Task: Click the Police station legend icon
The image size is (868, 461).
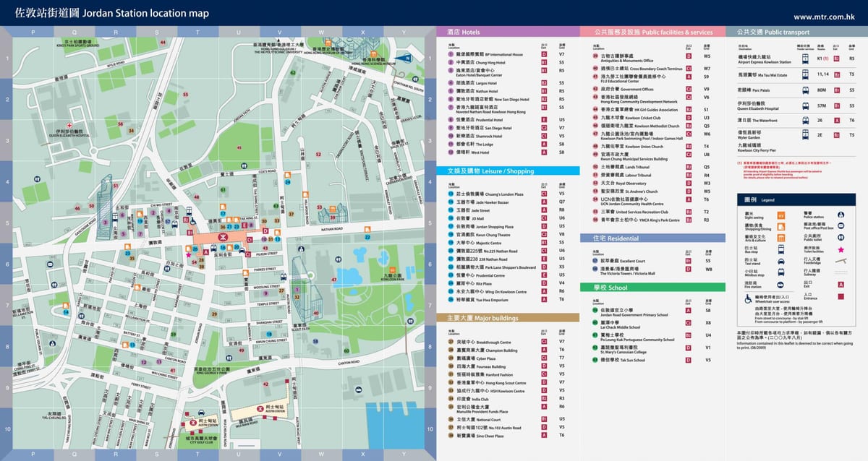Action: (x=841, y=215)
